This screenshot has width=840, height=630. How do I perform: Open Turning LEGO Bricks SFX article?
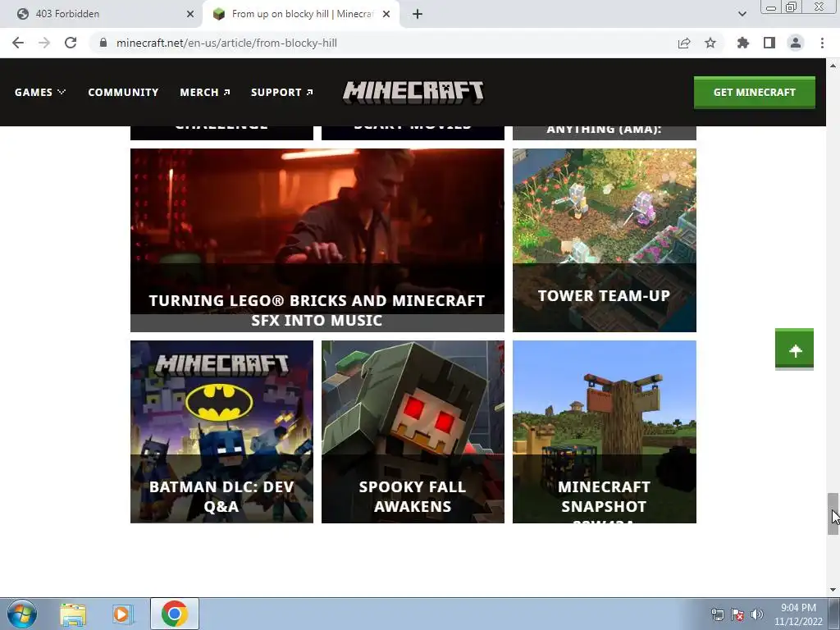click(317, 240)
